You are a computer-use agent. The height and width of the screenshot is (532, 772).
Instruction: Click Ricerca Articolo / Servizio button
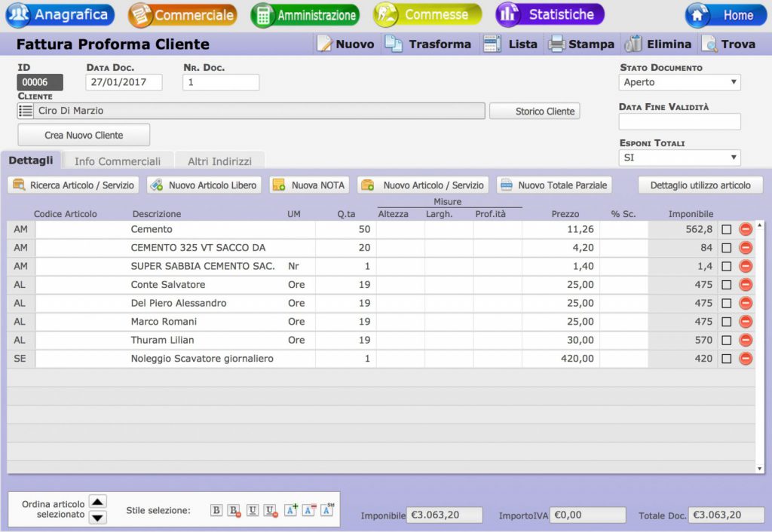73,185
